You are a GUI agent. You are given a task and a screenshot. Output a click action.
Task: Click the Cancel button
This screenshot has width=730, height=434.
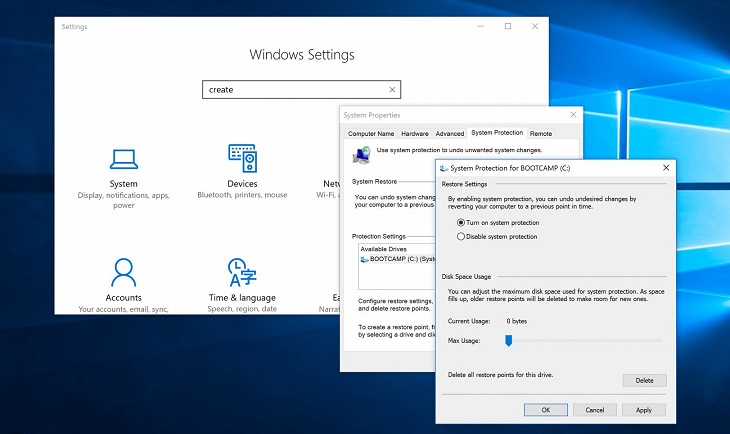[x=595, y=410]
